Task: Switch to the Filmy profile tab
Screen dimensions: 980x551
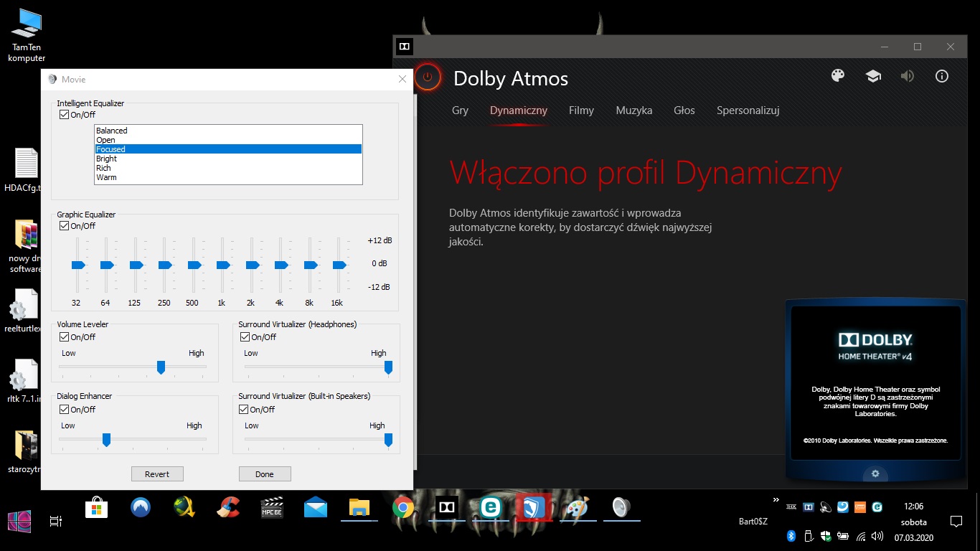Action: tap(581, 110)
